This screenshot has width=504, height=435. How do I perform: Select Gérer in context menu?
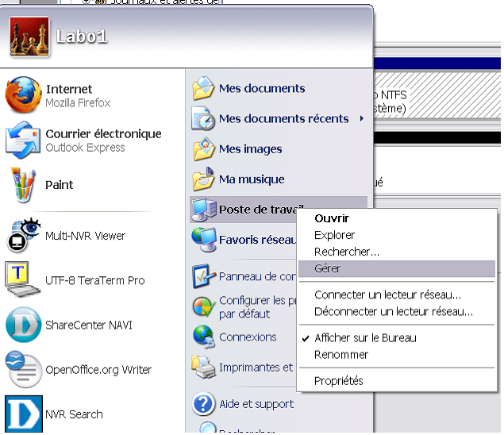(x=397, y=268)
